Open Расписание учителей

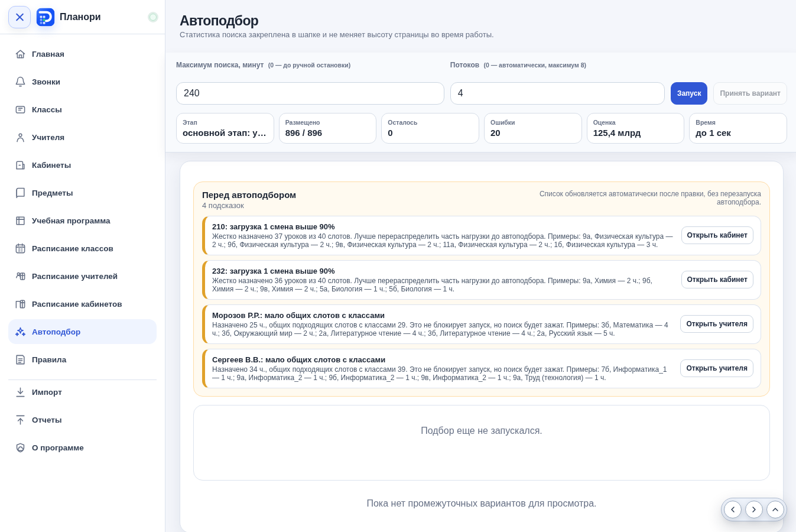tap(82, 276)
